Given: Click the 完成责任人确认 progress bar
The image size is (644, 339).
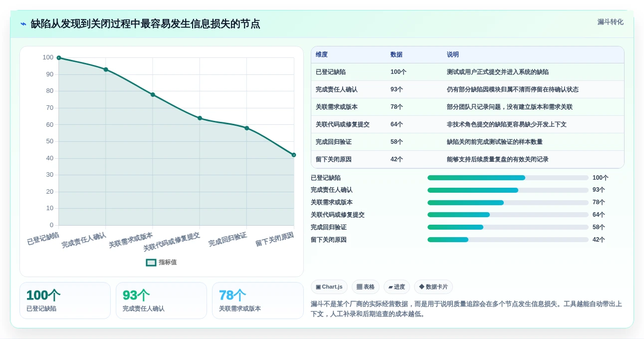Looking at the screenshot, I should click(508, 190).
